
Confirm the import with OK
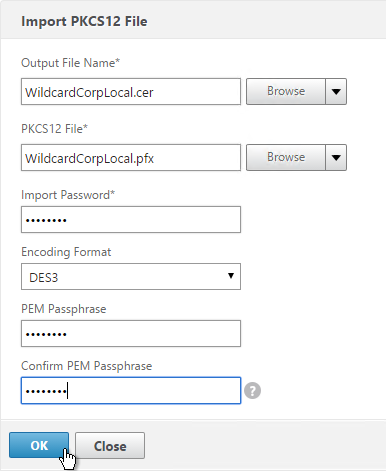[x=39, y=445]
